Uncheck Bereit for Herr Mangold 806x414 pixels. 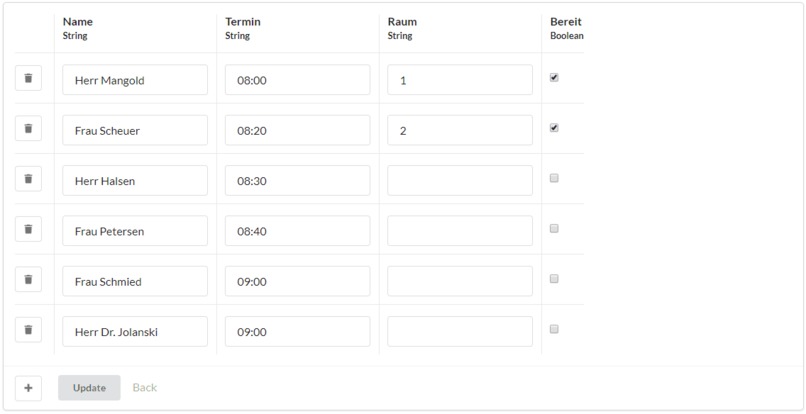click(554, 78)
